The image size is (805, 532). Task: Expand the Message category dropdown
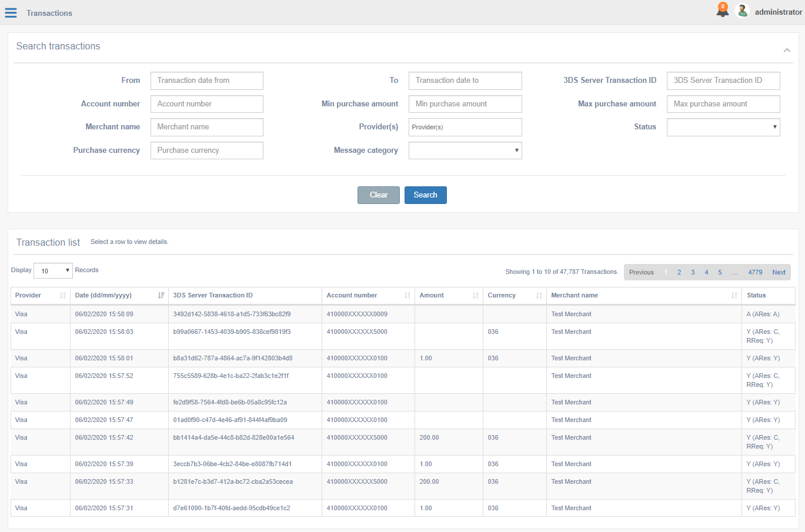click(x=465, y=150)
